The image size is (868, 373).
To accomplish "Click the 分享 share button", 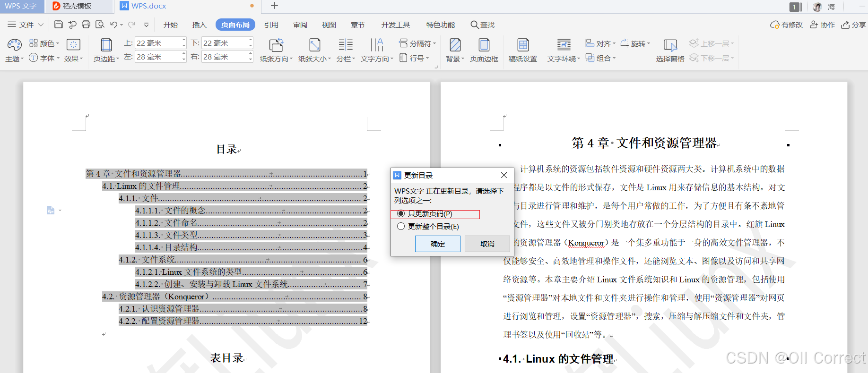I will click(x=853, y=25).
